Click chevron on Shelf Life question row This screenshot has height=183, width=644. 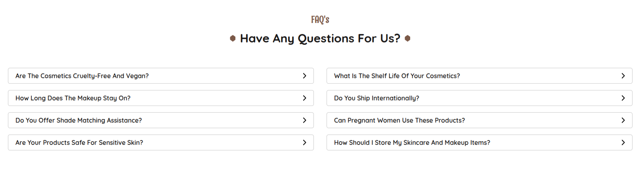(623, 76)
